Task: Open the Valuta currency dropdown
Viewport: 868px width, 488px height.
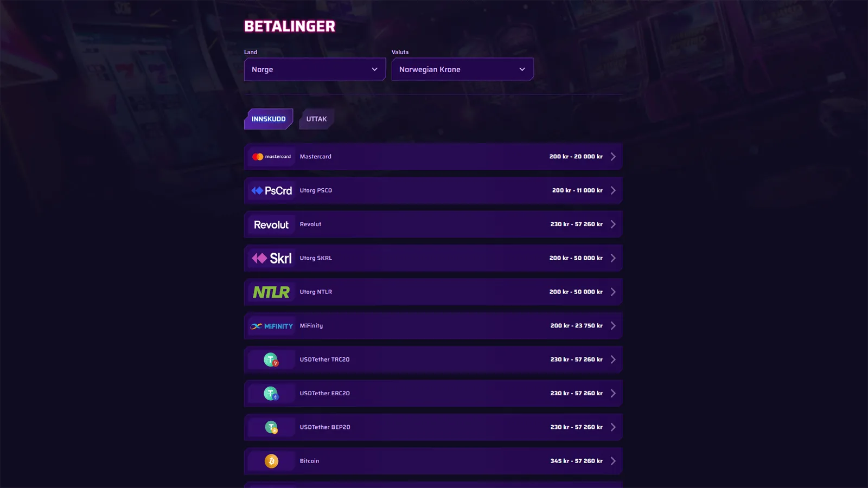Action: (x=462, y=69)
